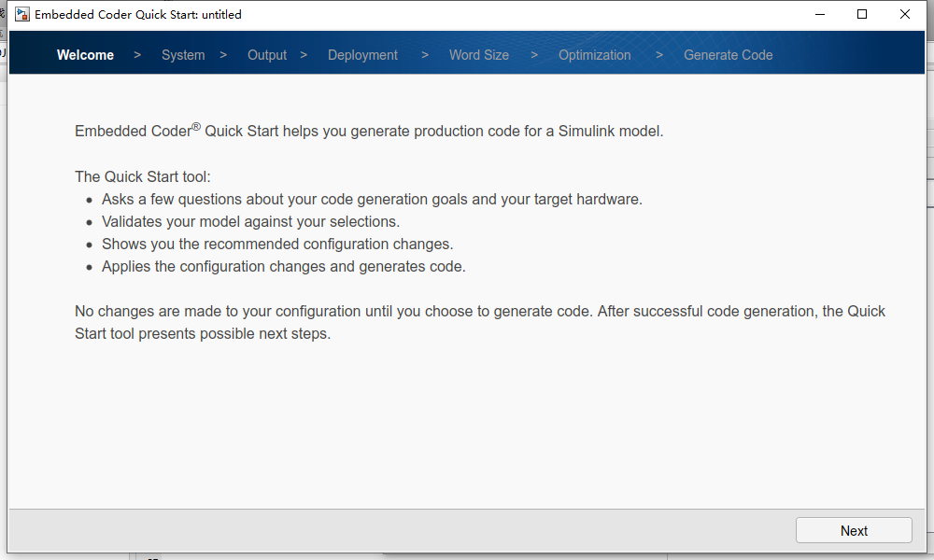
Task: Go to the System step
Action: click(183, 55)
